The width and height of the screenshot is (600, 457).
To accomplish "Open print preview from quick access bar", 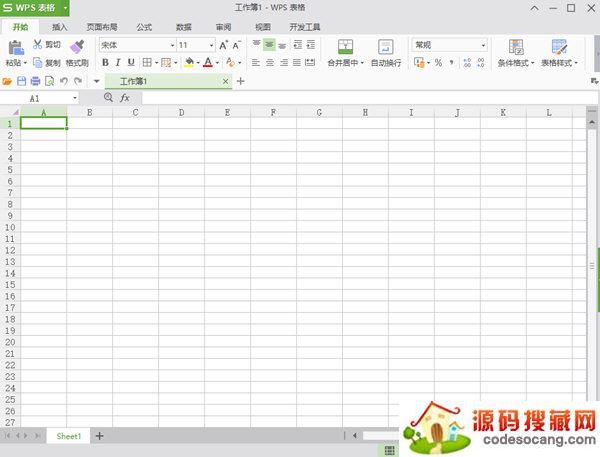I will pyautogui.click(x=49, y=81).
